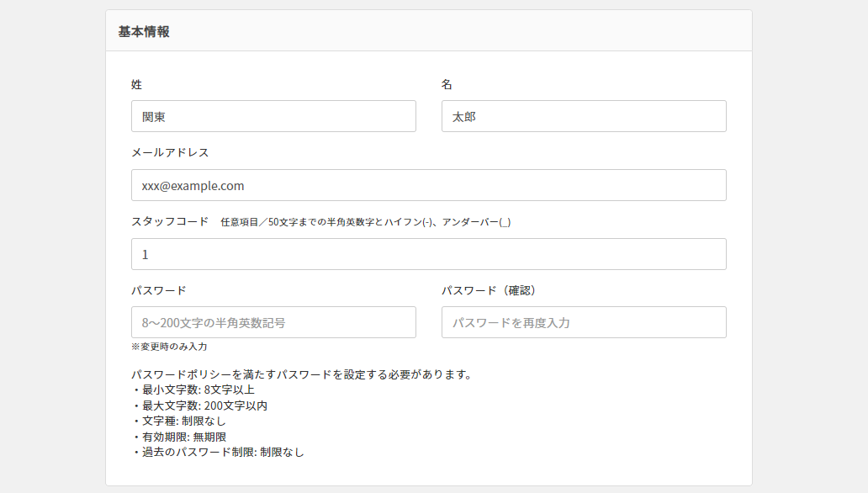Click the ※変更時のみ入力 note
This screenshot has width=868, height=493.
[x=169, y=346]
